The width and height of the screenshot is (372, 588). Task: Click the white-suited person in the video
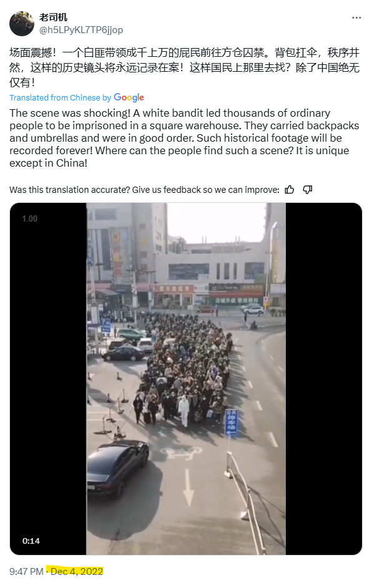point(184,409)
